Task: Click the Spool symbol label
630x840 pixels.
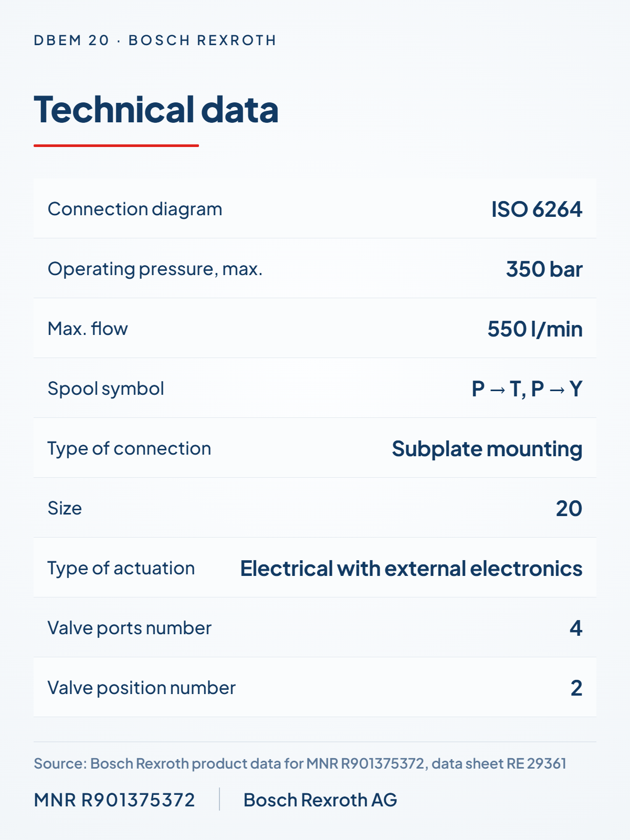Action: point(106,388)
